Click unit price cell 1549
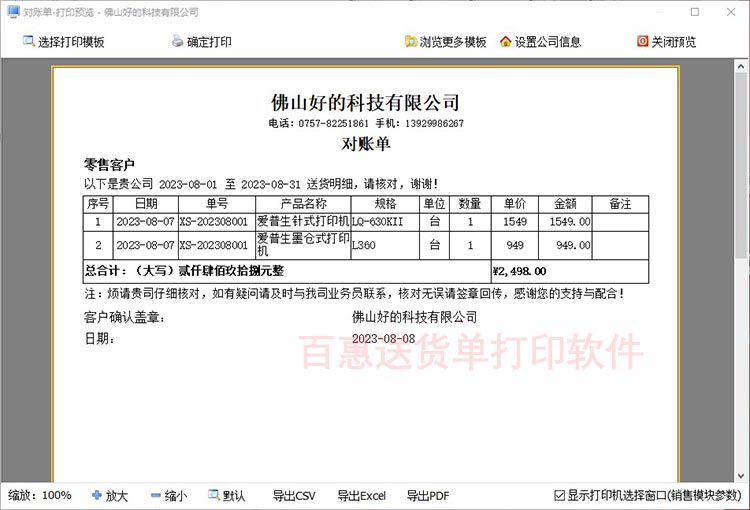Viewport: 750px width, 510px height. tap(515, 222)
